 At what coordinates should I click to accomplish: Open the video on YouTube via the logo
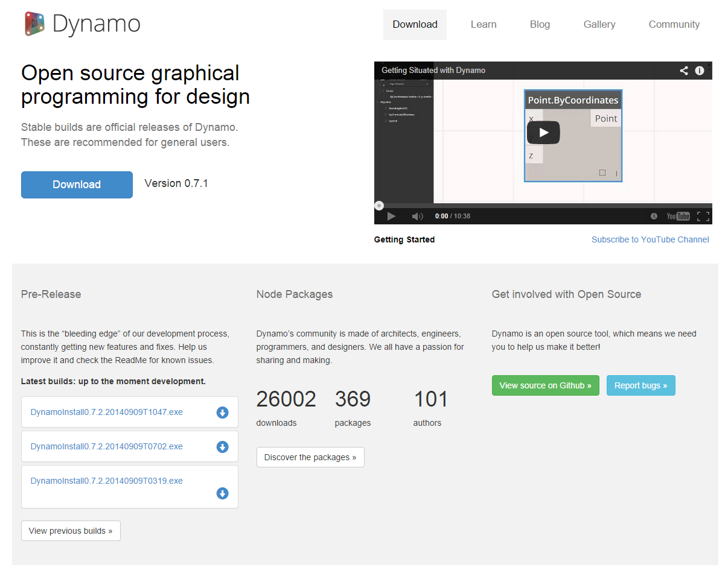(x=678, y=216)
